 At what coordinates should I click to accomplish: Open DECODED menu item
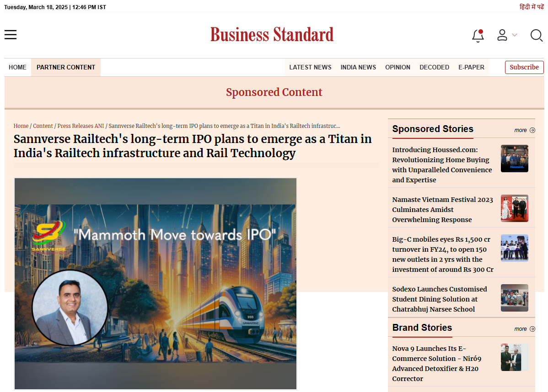click(435, 67)
